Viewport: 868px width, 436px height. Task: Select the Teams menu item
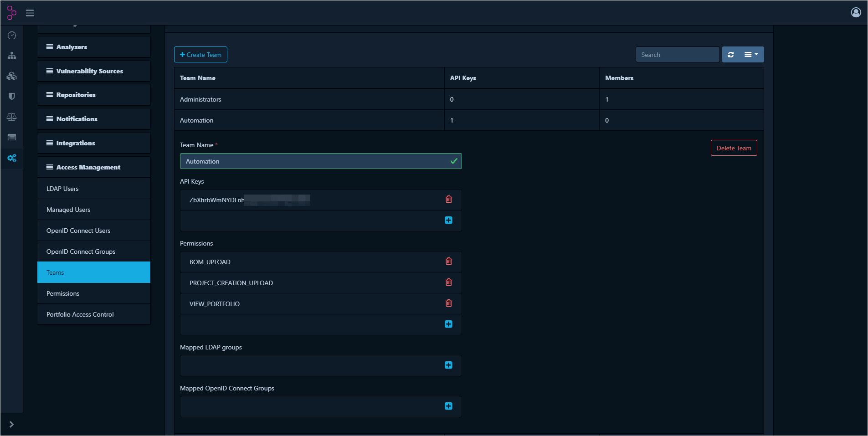[94, 272]
